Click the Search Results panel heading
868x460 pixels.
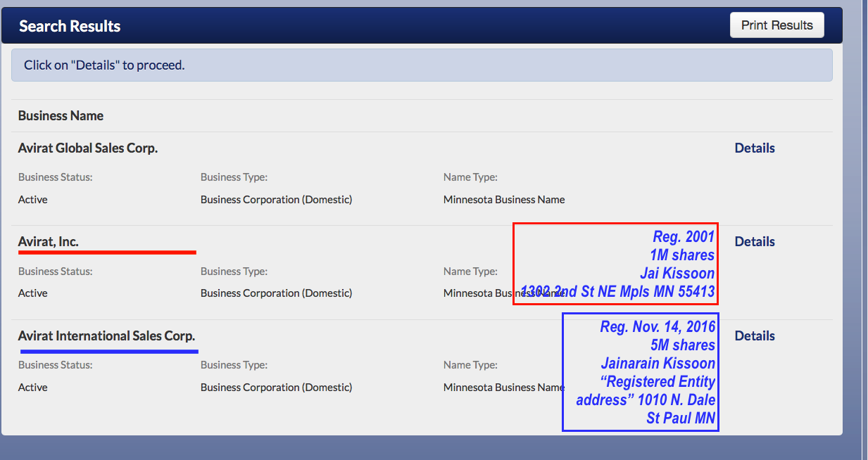tap(70, 27)
